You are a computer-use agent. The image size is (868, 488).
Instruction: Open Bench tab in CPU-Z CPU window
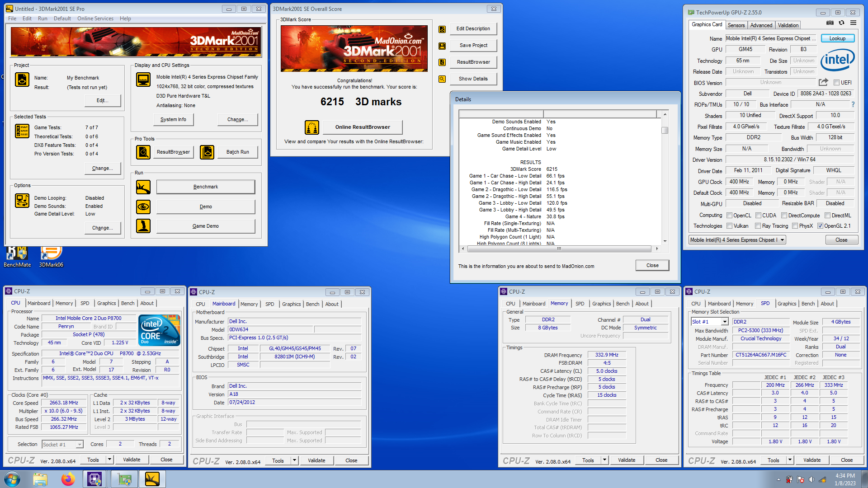pyautogui.click(x=127, y=303)
